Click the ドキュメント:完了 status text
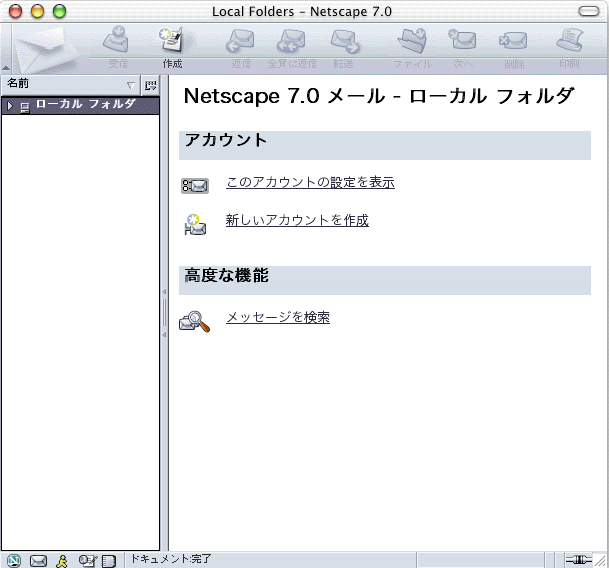 [x=171, y=559]
